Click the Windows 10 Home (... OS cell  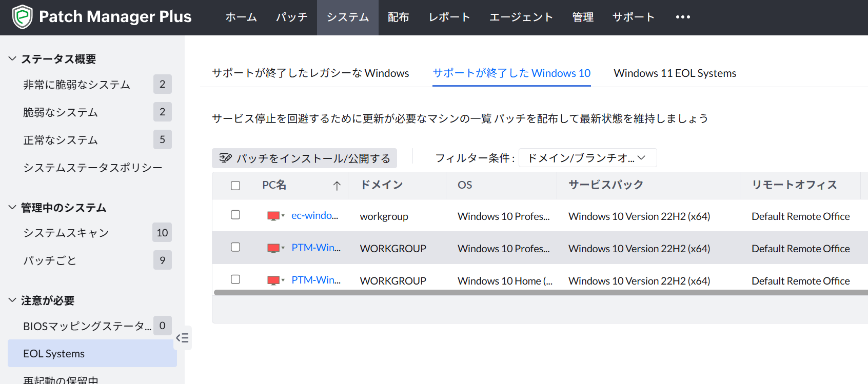[x=505, y=281]
